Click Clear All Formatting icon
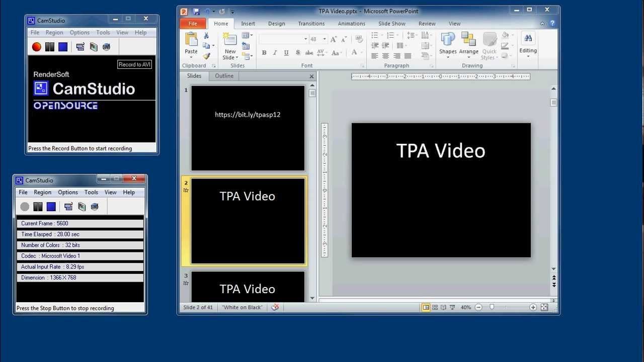644x362 pixels. point(359,39)
